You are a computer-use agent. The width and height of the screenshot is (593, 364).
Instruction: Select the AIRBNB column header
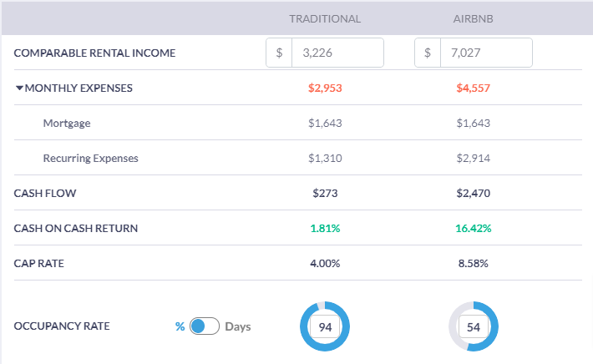point(474,18)
